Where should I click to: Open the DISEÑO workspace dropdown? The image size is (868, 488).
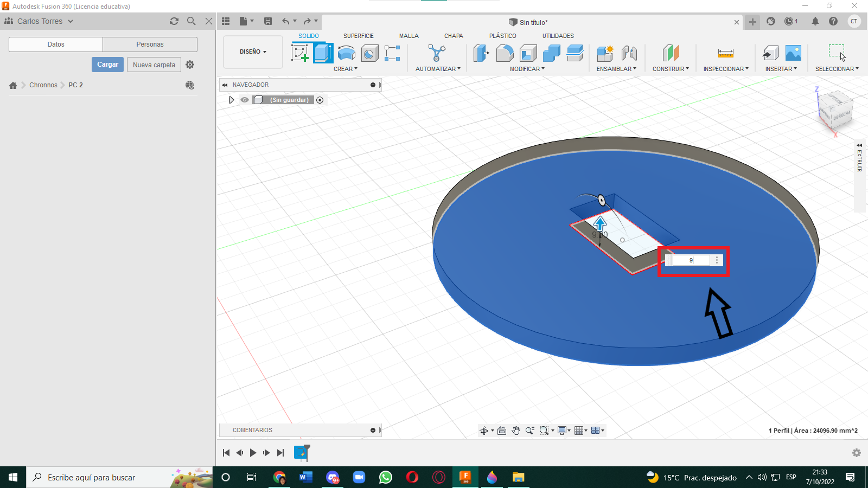pyautogui.click(x=253, y=52)
